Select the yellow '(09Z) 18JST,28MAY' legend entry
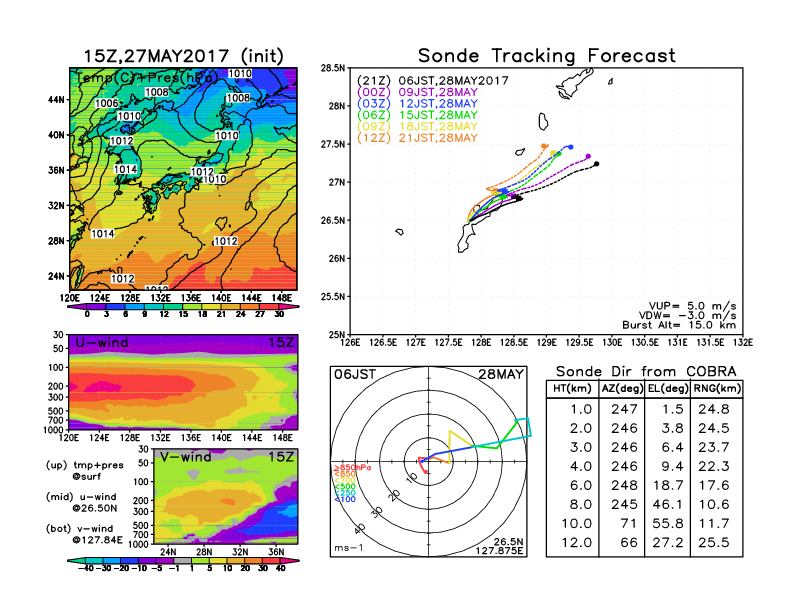The image size is (792, 612). 417,127
